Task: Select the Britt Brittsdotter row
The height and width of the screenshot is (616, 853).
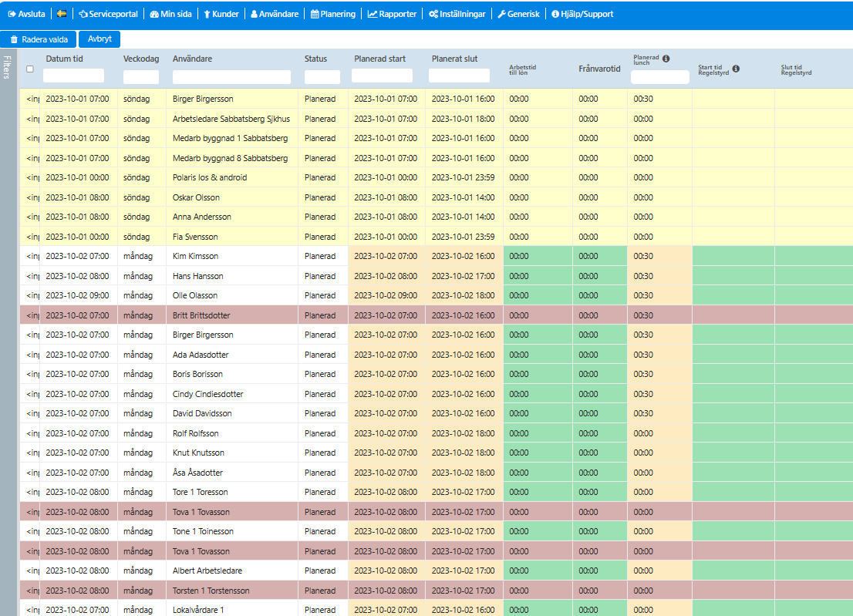Action: coord(437,315)
